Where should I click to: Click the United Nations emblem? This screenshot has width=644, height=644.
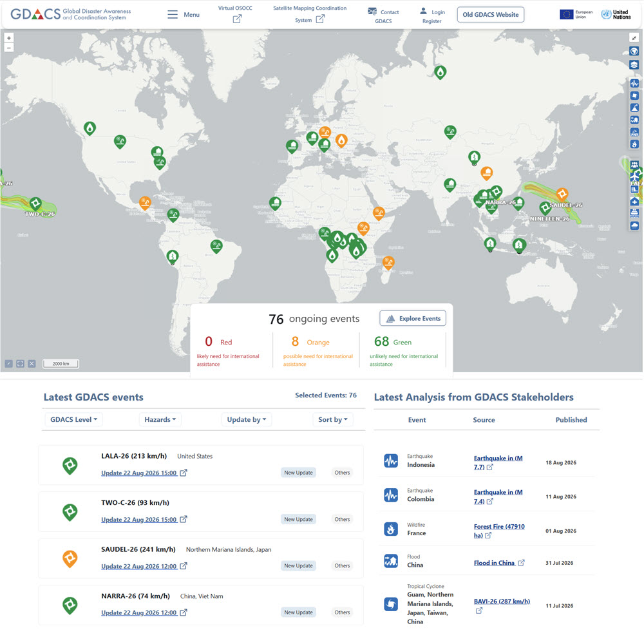click(616, 14)
